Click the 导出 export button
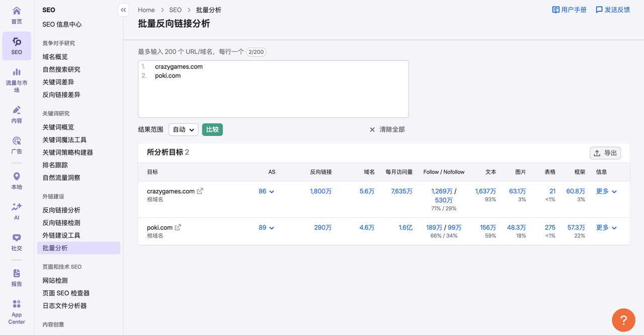This screenshot has width=644, height=335. (605, 153)
